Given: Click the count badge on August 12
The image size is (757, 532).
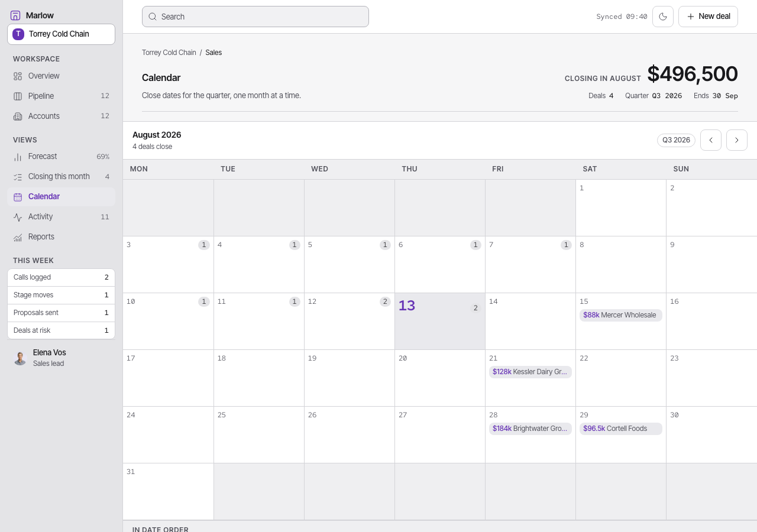Looking at the screenshot, I should click(x=385, y=301).
